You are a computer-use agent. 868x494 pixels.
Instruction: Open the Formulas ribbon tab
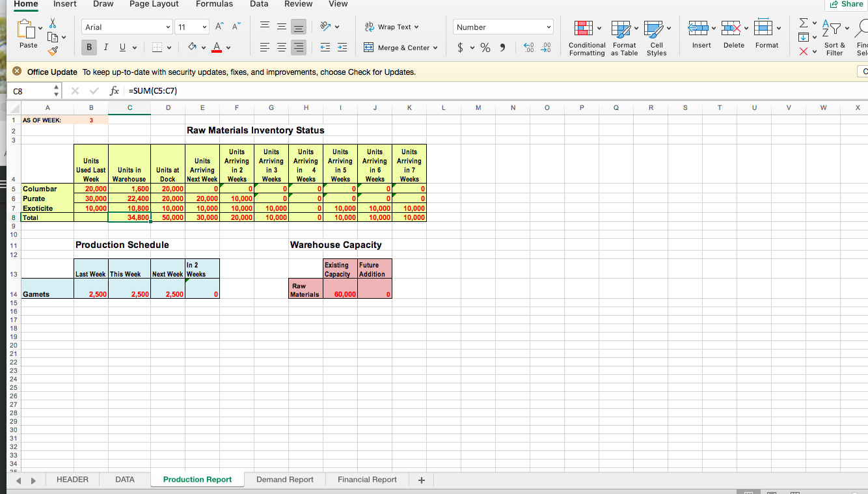214,4
